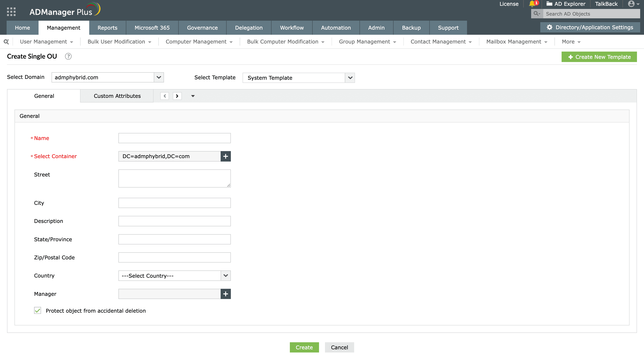This screenshot has height=364, width=644.
Task: Open the TalkBack link
Action: (606, 4)
